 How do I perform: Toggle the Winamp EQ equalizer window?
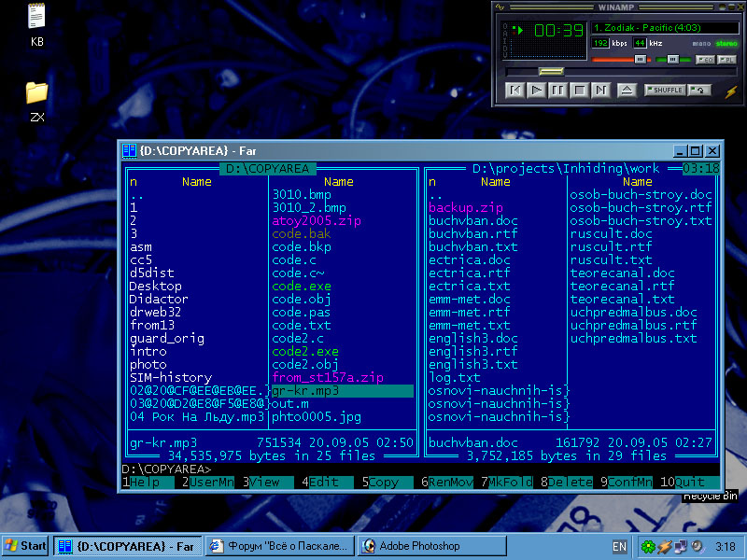click(x=705, y=59)
